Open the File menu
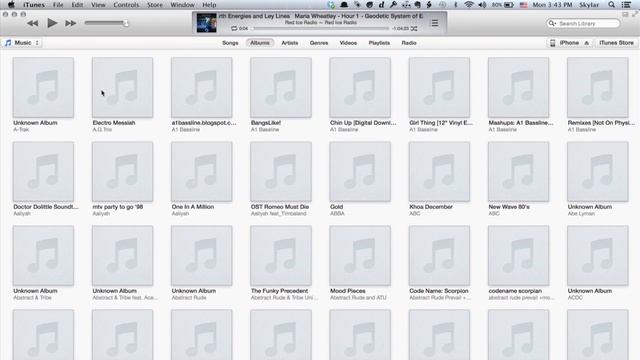The width and height of the screenshot is (640, 360). click(x=58, y=5)
